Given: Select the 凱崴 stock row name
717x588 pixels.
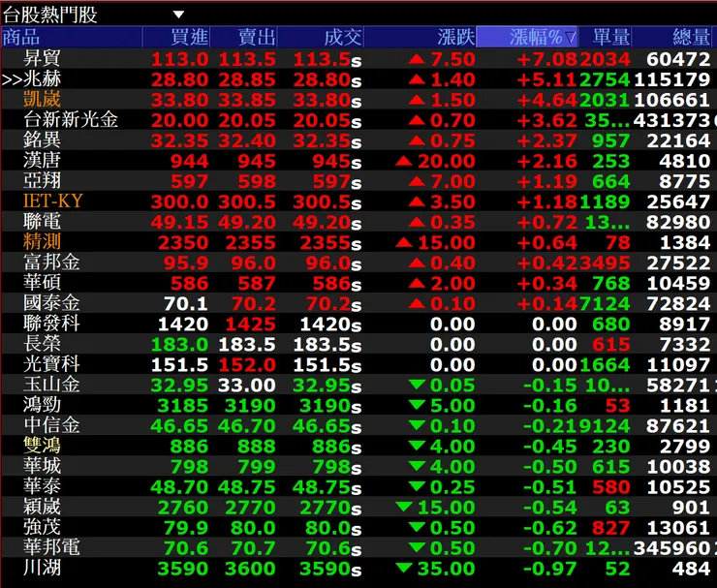Looking at the screenshot, I should 42,99.
